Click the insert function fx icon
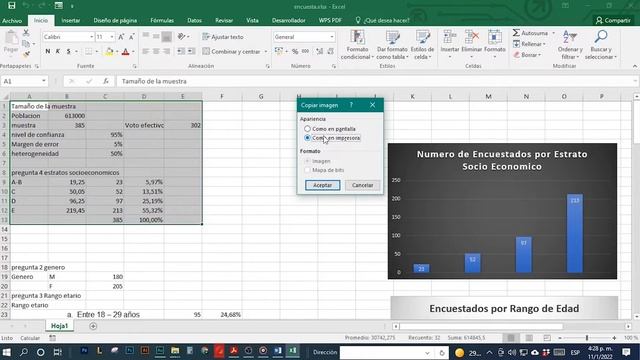The height and width of the screenshot is (360, 640). [106, 81]
